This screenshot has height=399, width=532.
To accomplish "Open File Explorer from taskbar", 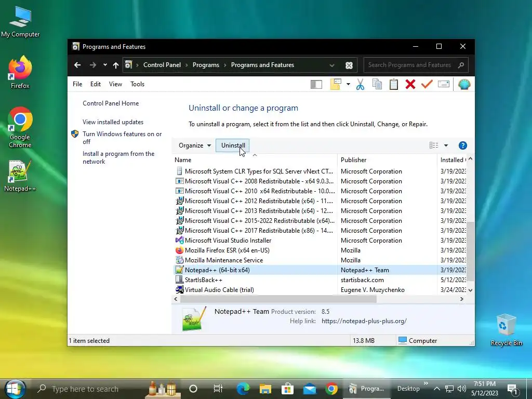I will (265, 389).
